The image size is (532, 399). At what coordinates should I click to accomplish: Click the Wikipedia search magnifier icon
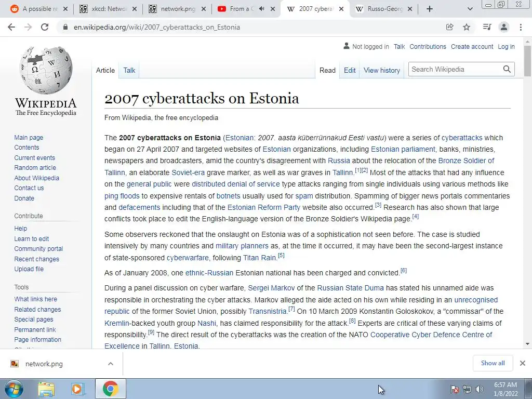[507, 69]
